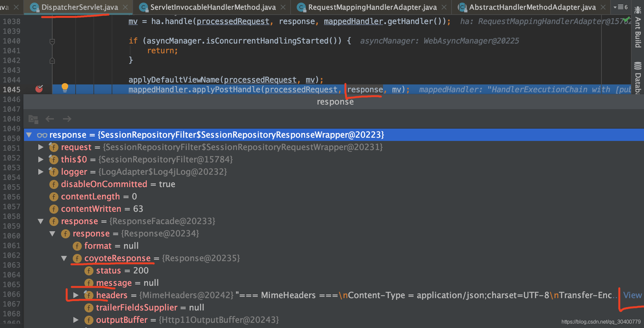644x328 pixels.
Task: Toggle the breakpoint on line 1045
Action: (x=39, y=89)
